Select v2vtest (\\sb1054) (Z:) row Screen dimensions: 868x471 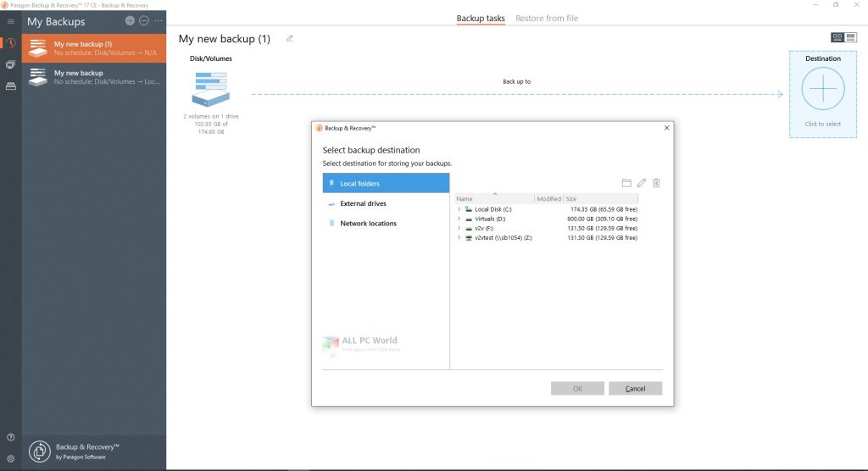[x=547, y=237]
